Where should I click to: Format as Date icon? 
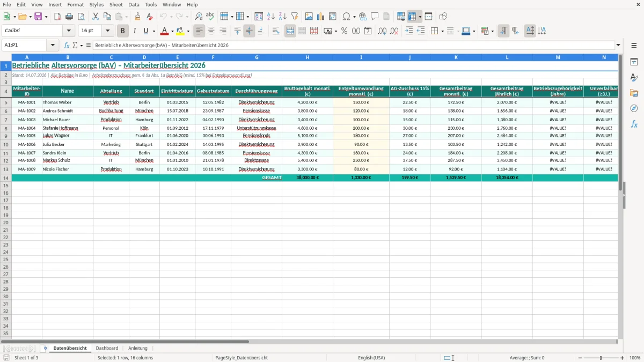click(x=368, y=31)
